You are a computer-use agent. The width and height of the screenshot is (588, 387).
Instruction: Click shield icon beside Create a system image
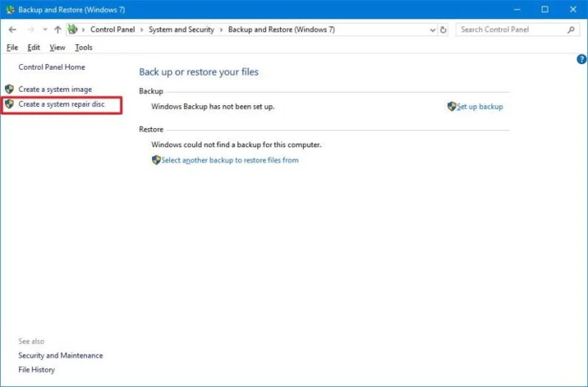point(10,89)
